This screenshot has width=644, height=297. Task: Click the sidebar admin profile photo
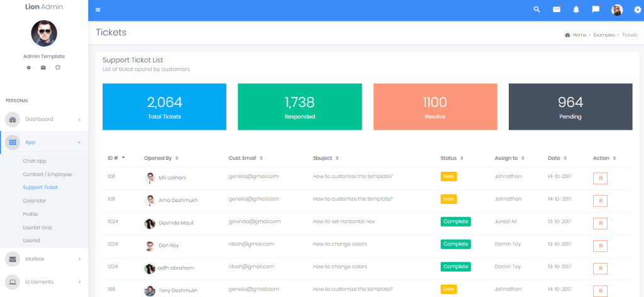pos(44,33)
